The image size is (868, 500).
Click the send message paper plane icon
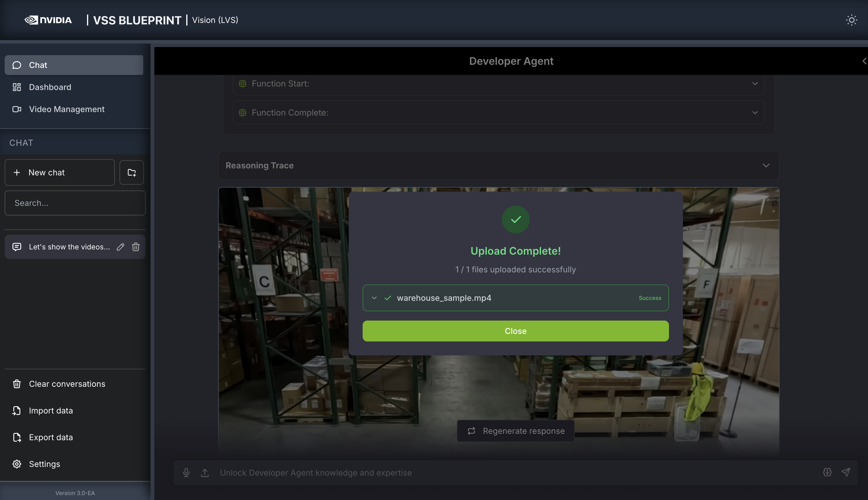coord(846,472)
